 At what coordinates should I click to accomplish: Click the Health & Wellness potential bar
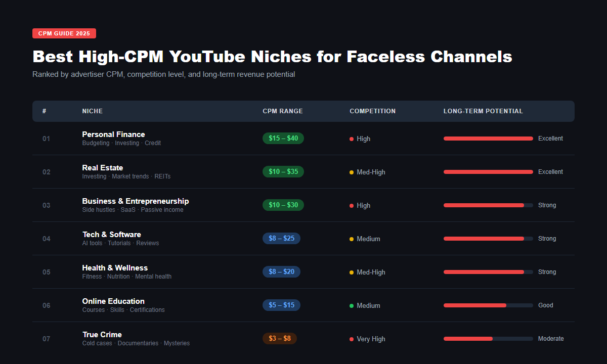(x=488, y=272)
